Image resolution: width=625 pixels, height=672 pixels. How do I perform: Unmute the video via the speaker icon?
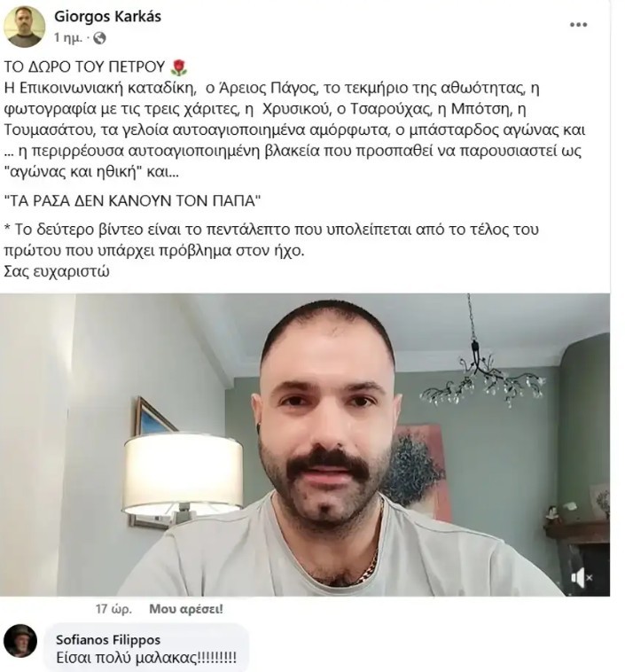[x=581, y=578]
